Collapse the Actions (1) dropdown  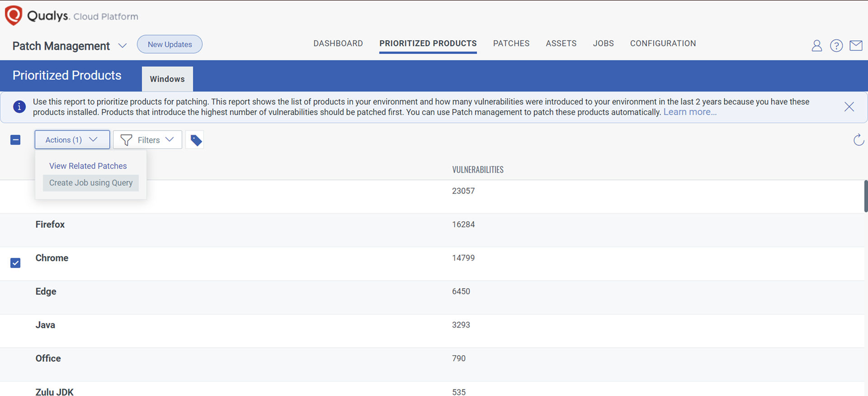point(72,140)
